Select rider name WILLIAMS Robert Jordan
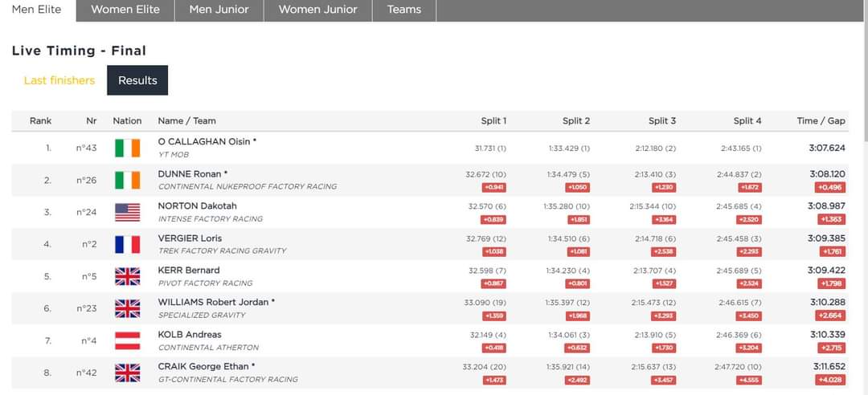The height and width of the screenshot is (395, 868). pyautogui.click(x=216, y=302)
